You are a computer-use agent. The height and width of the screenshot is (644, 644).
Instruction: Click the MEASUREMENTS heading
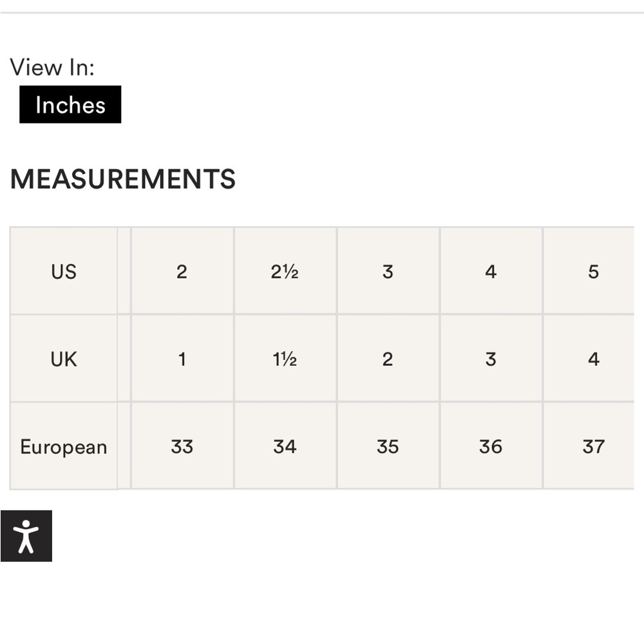coord(123,179)
